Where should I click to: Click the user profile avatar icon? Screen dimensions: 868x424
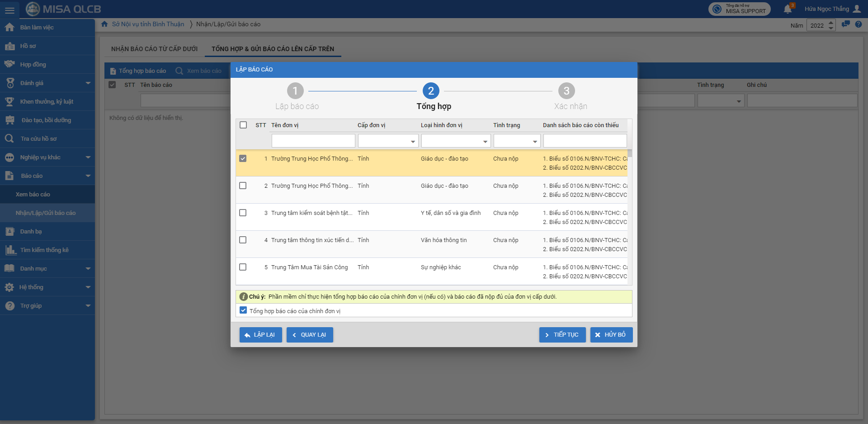point(857,9)
